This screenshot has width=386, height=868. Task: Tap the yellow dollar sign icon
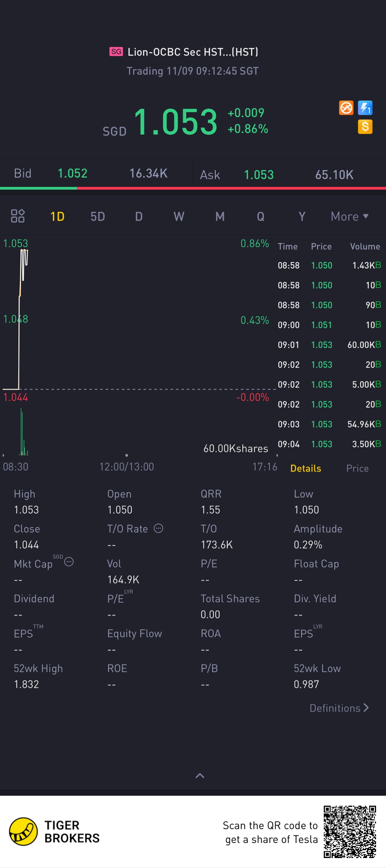point(365,127)
